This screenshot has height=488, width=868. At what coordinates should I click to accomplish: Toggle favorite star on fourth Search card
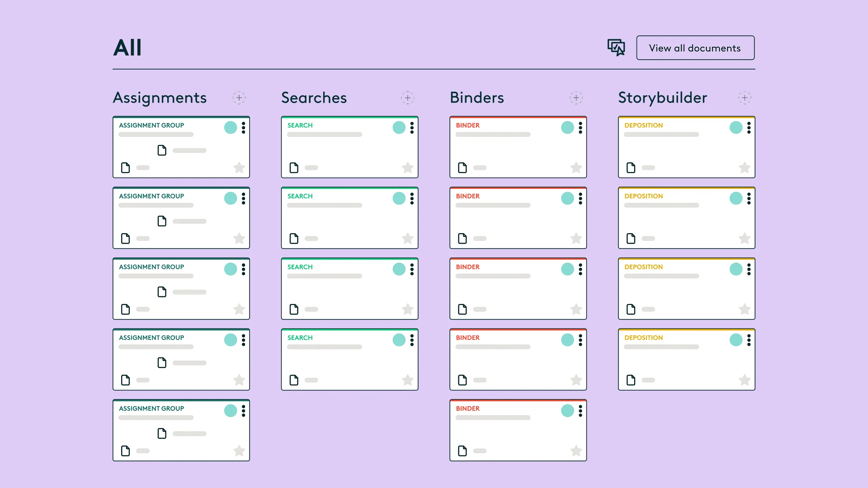tap(407, 380)
